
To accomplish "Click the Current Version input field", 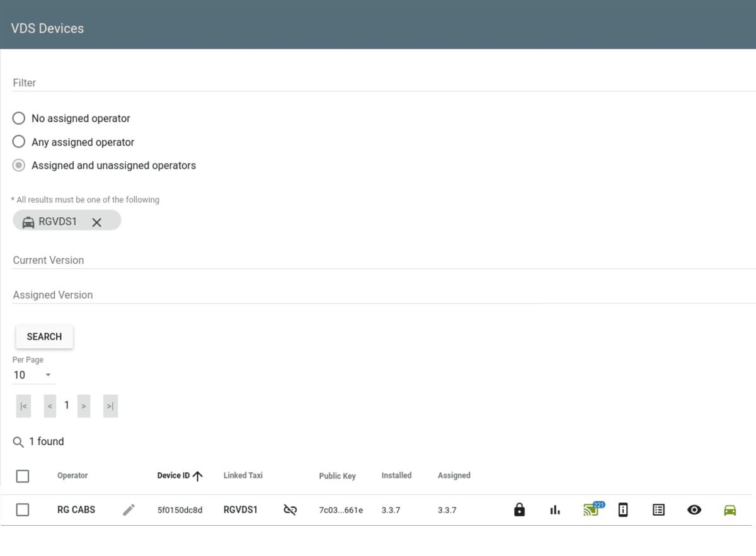I will click(x=384, y=260).
